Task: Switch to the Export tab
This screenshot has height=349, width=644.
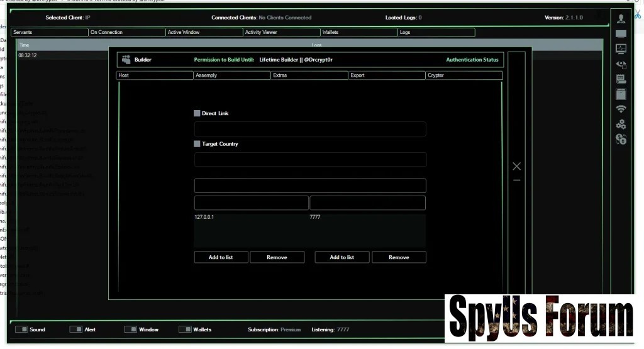Action: [x=387, y=75]
